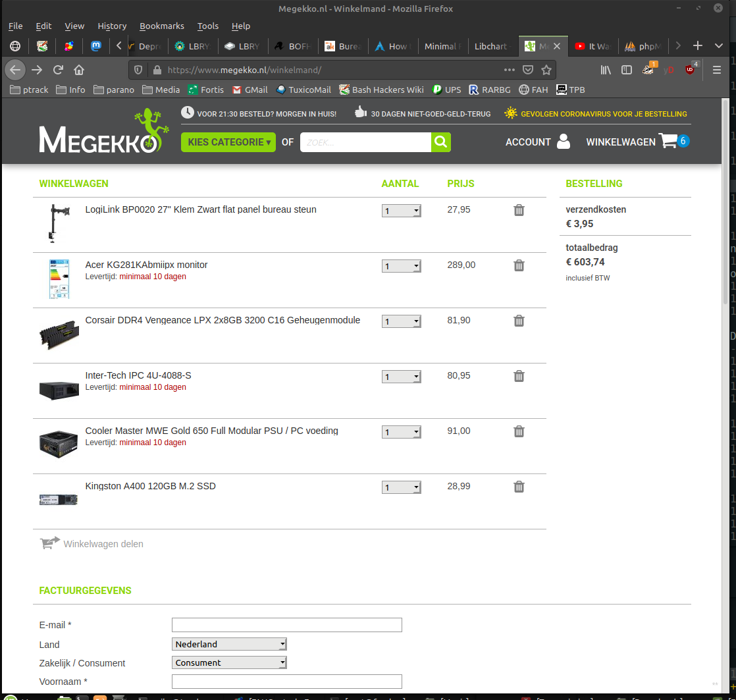Change quantity of Cooler Master PSU
This screenshot has width=736, height=700.
pos(402,433)
